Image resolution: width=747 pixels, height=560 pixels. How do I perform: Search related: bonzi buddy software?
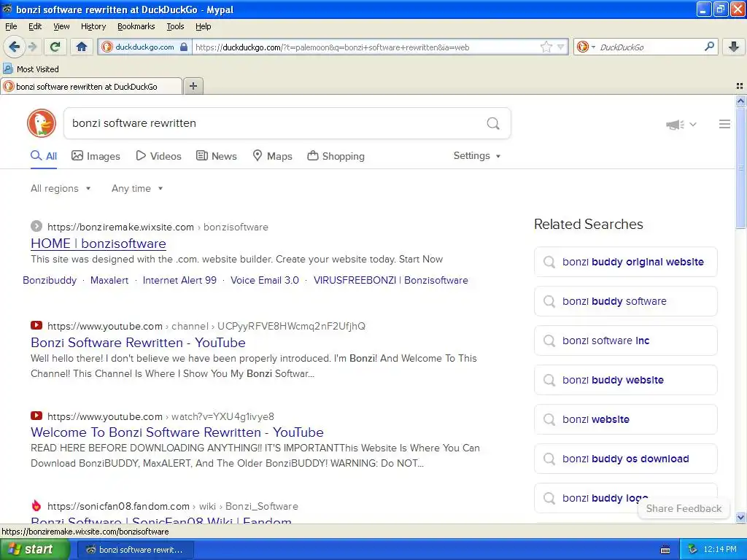(625, 301)
